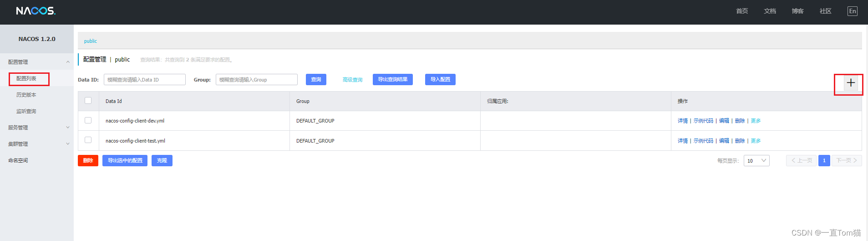The image size is (868, 241).
Task: Click the plus icon to add configuration
Action: click(x=851, y=83)
